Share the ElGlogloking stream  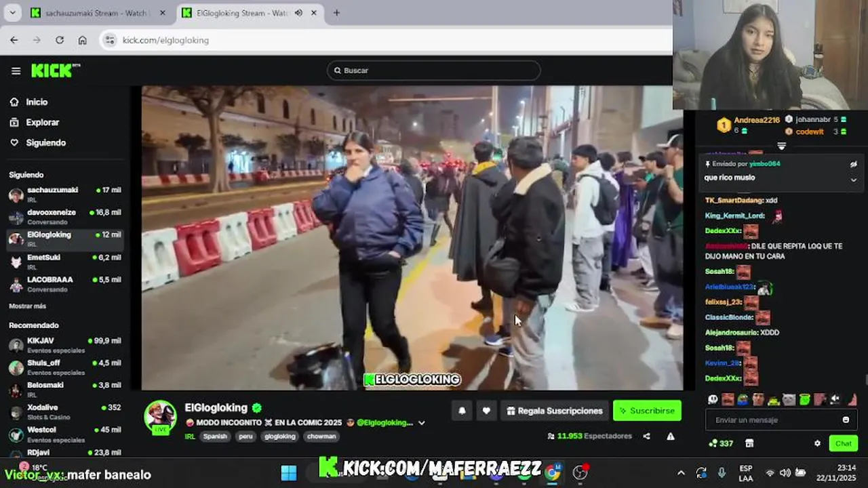tap(646, 436)
